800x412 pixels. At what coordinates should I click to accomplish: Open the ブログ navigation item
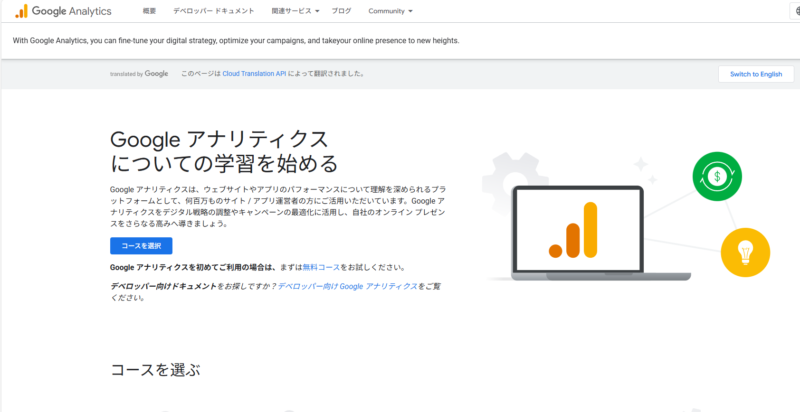(x=341, y=11)
